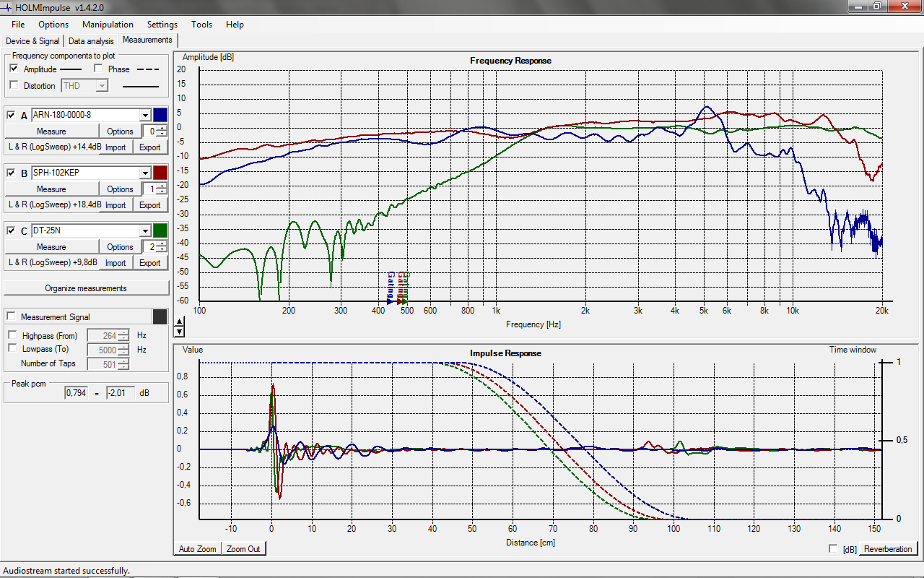The width and height of the screenshot is (924, 578).
Task: Click the Measurement Signal dark color swatch
Action: click(x=160, y=317)
